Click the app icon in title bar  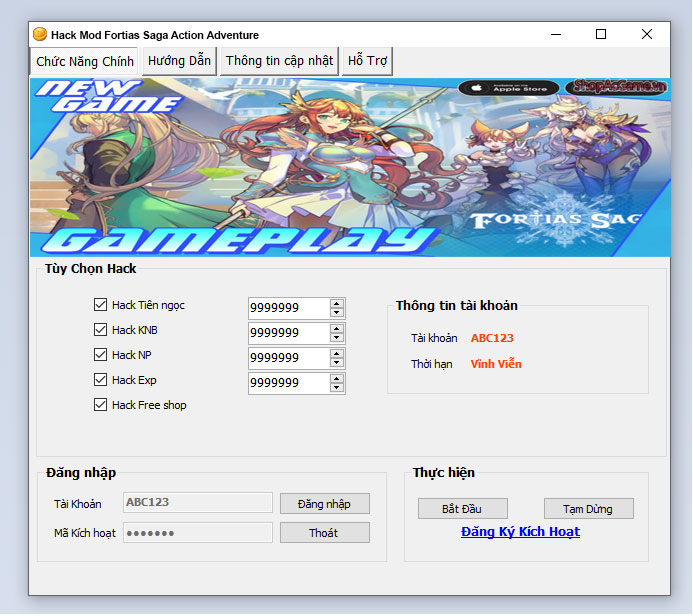[40, 35]
